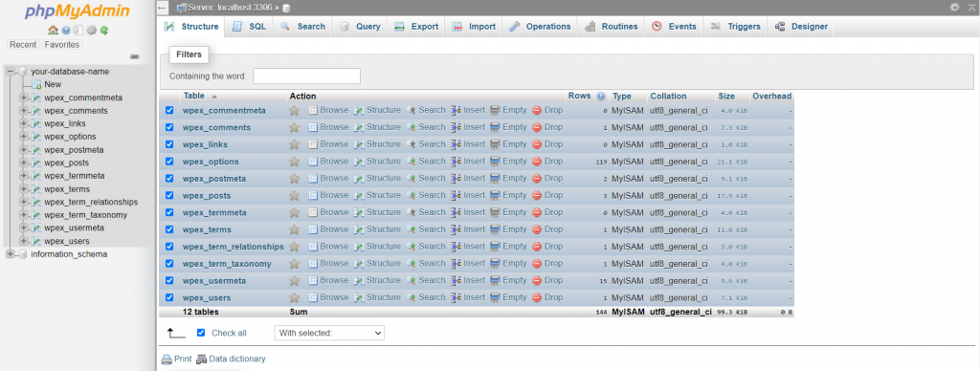The height and width of the screenshot is (371, 980).
Task: Click the printer icon next to Print
Action: 167,360
